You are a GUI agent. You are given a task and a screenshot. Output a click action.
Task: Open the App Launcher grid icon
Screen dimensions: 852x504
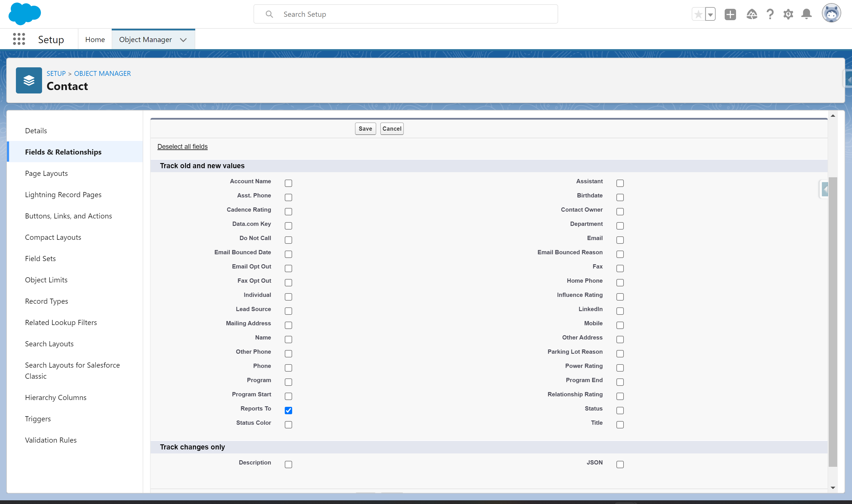tap(19, 39)
